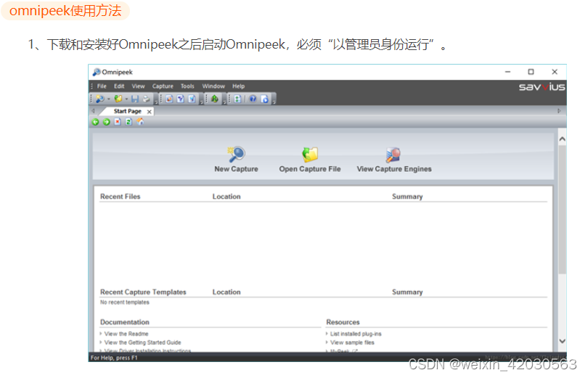
Task: Click the large New Capture button
Action: pos(236,160)
